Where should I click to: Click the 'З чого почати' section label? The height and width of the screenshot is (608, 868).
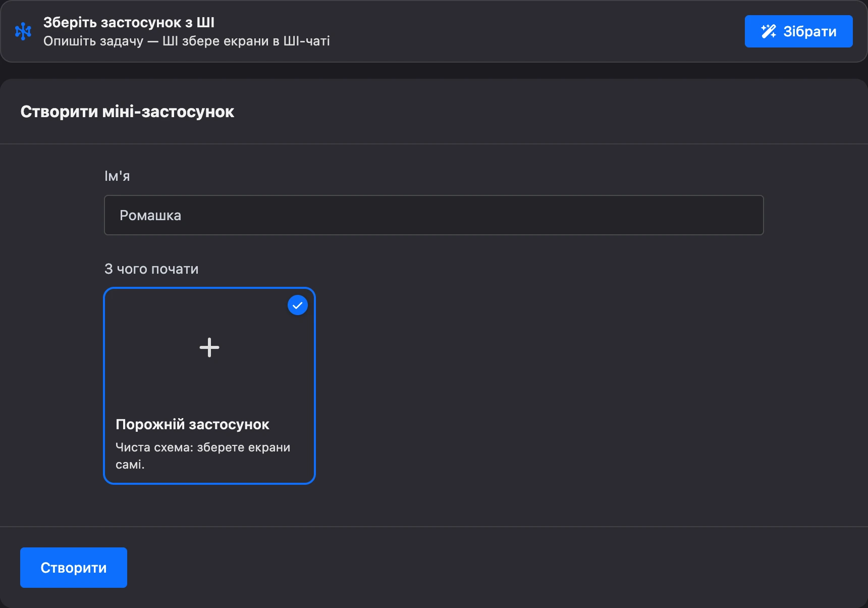151,269
